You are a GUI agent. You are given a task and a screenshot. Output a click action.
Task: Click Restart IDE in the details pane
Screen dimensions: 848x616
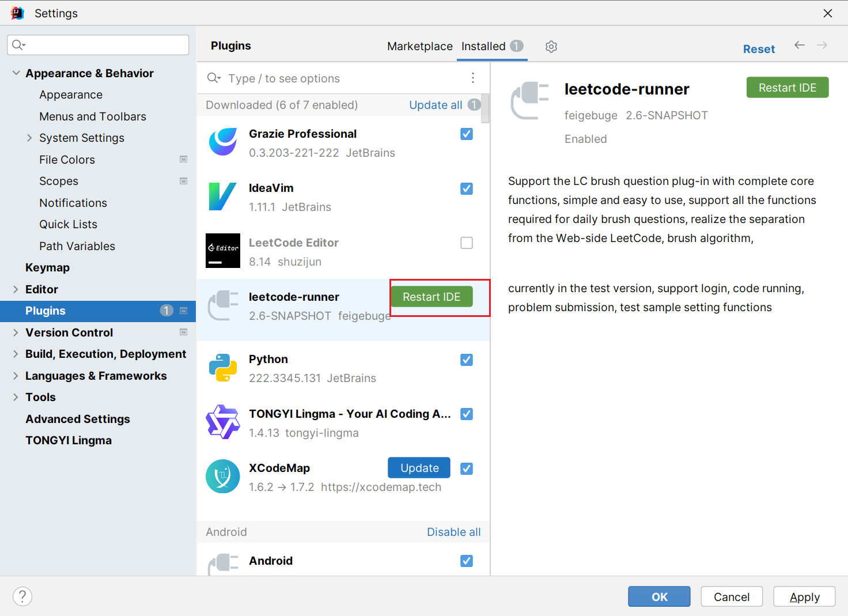(788, 88)
